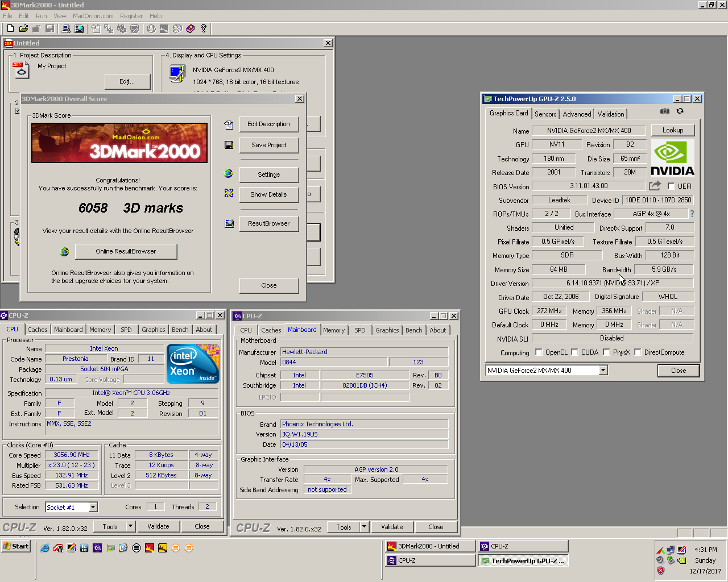Click the Online ResultBrowser button

click(x=126, y=251)
